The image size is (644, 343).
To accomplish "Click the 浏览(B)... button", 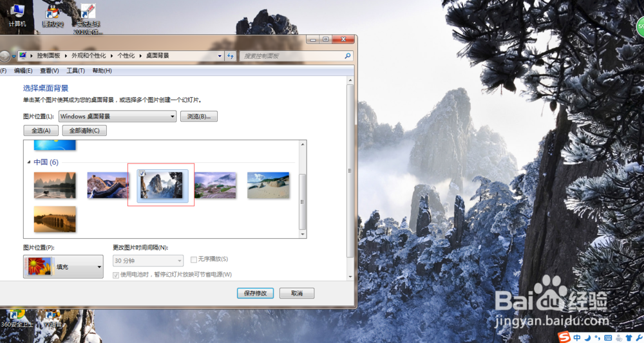I will 199,116.
